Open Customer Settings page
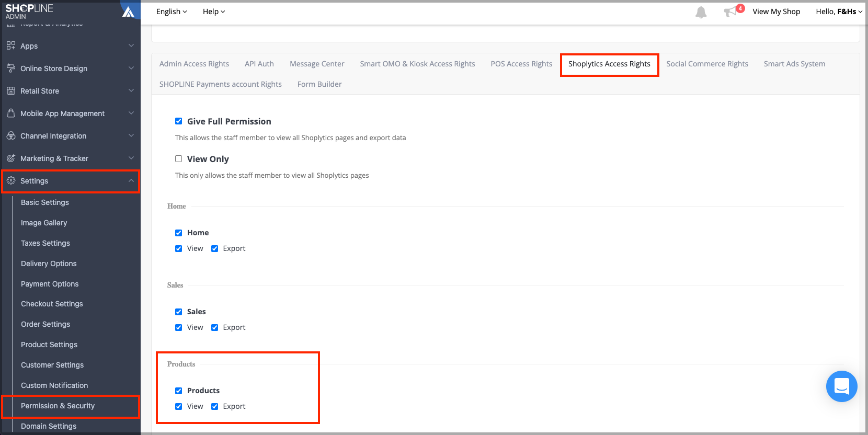This screenshot has width=868, height=435. tap(52, 365)
